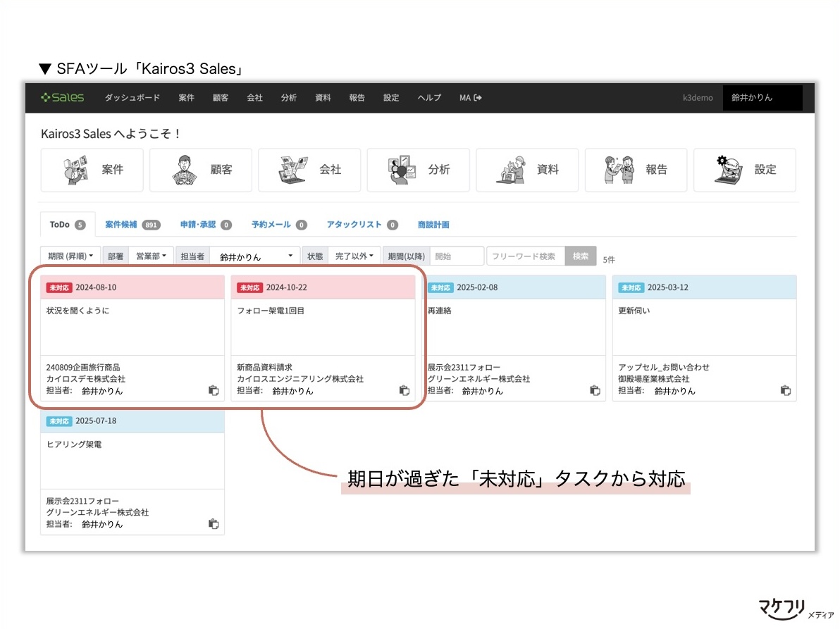Click the フリーワード検索 input field
Screen dimensions: 840x629
tap(526, 256)
